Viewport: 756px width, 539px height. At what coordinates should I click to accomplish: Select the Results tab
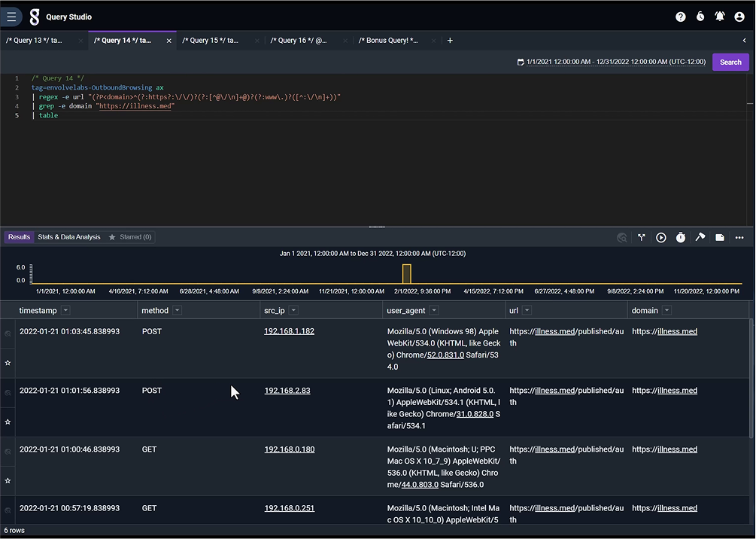(20, 237)
